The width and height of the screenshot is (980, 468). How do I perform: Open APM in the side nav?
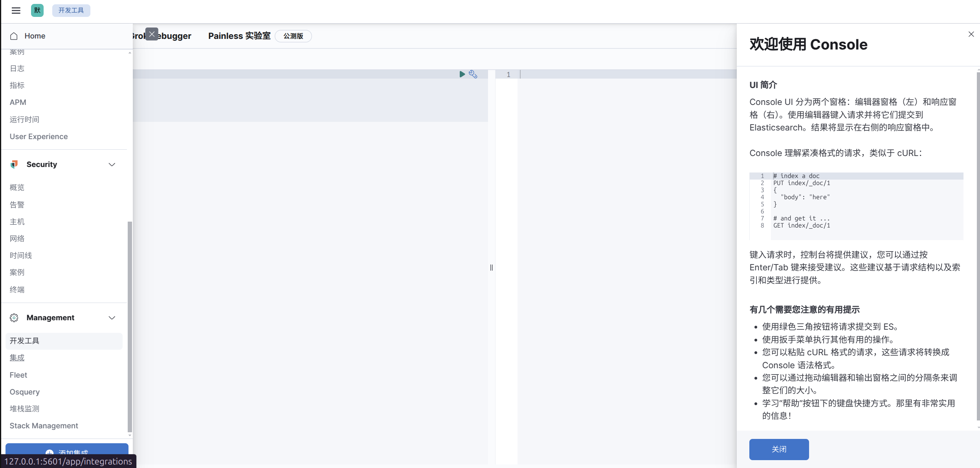tap(18, 102)
